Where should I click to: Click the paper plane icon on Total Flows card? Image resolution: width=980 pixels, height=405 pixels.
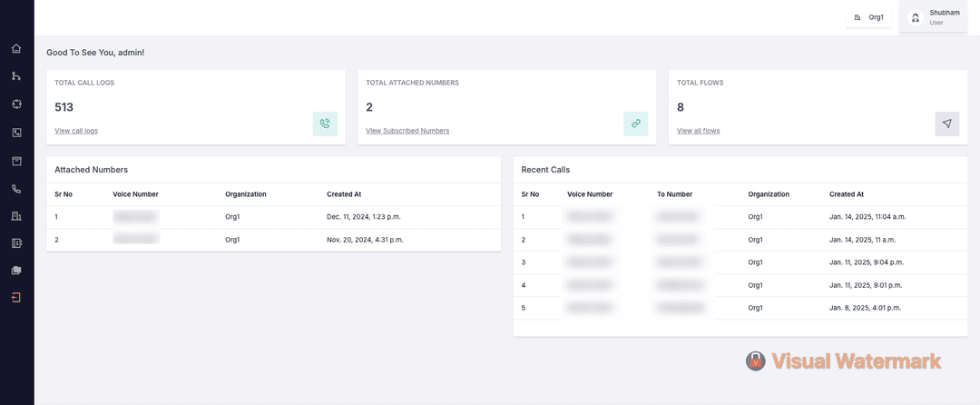[946, 123]
